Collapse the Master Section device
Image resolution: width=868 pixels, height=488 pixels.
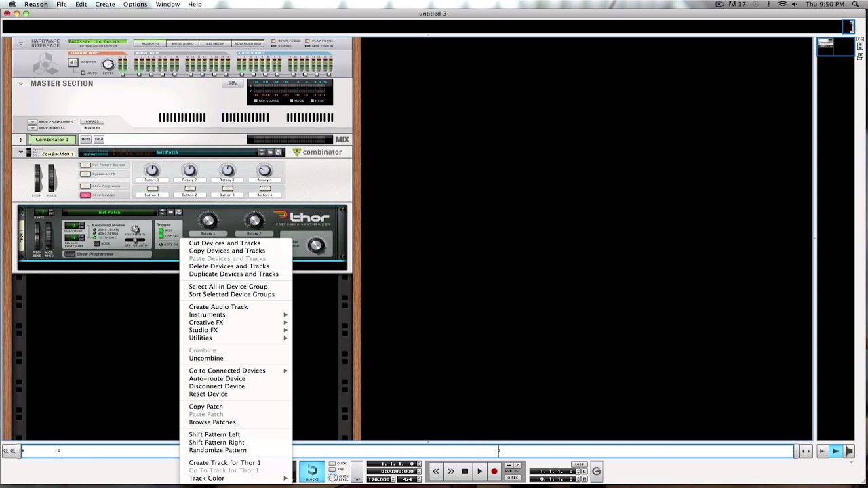tap(21, 83)
